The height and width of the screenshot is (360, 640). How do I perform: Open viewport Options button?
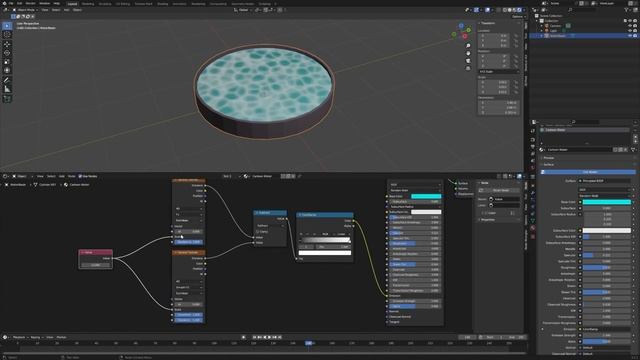pyautogui.click(x=518, y=17)
